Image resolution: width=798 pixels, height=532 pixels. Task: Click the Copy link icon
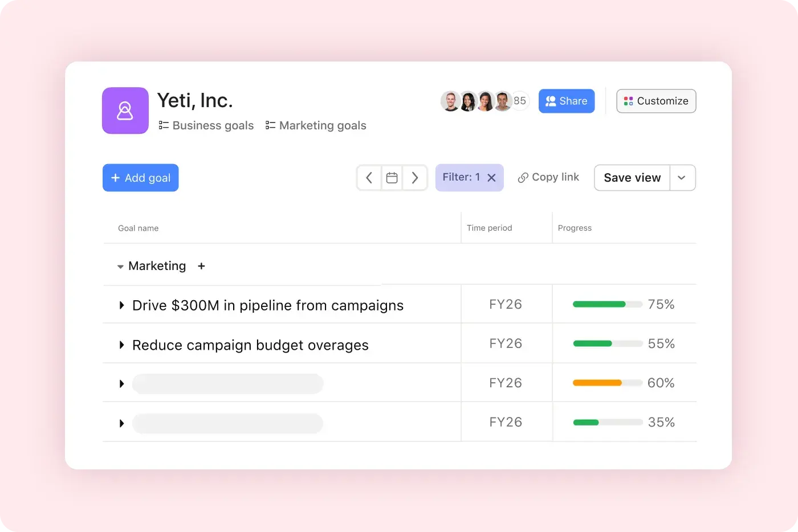tap(524, 177)
